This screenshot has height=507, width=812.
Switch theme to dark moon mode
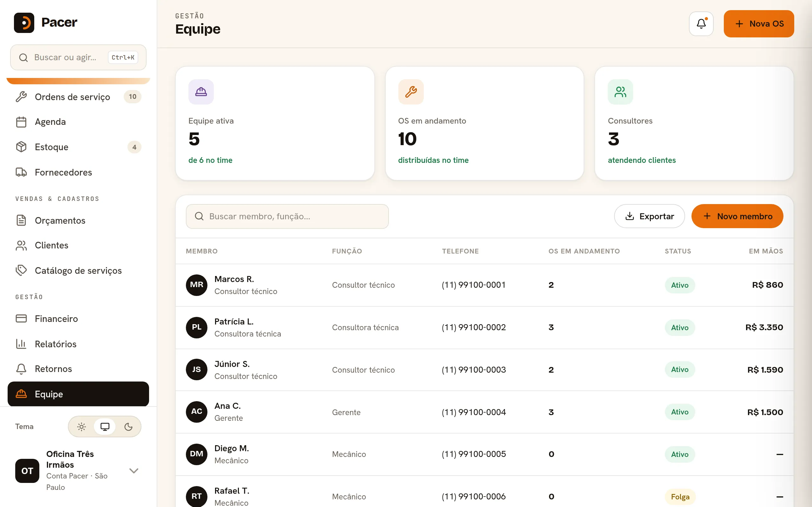tap(128, 427)
